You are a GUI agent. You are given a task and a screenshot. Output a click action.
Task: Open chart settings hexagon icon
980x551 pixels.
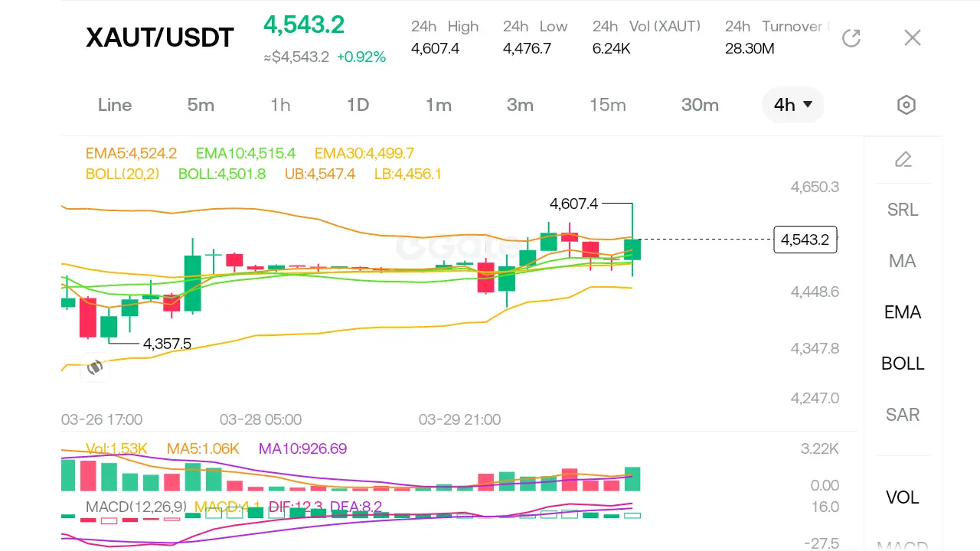[906, 105]
